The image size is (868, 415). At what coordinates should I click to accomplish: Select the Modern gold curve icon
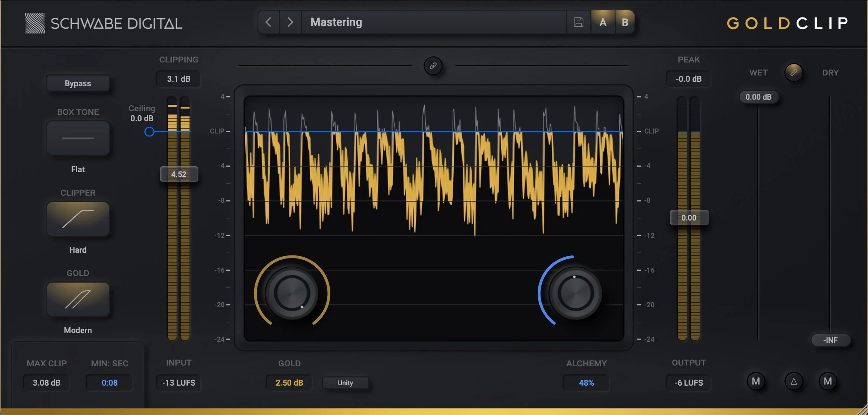coord(78,299)
